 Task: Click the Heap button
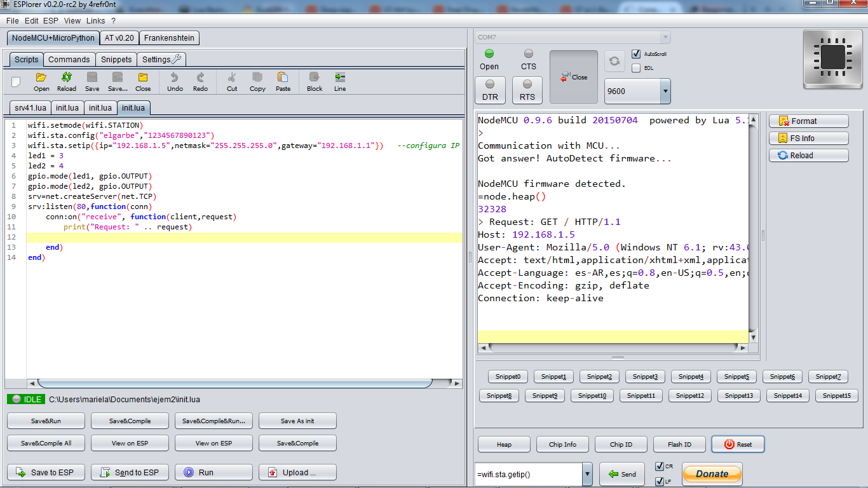click(x=504, y=444)
